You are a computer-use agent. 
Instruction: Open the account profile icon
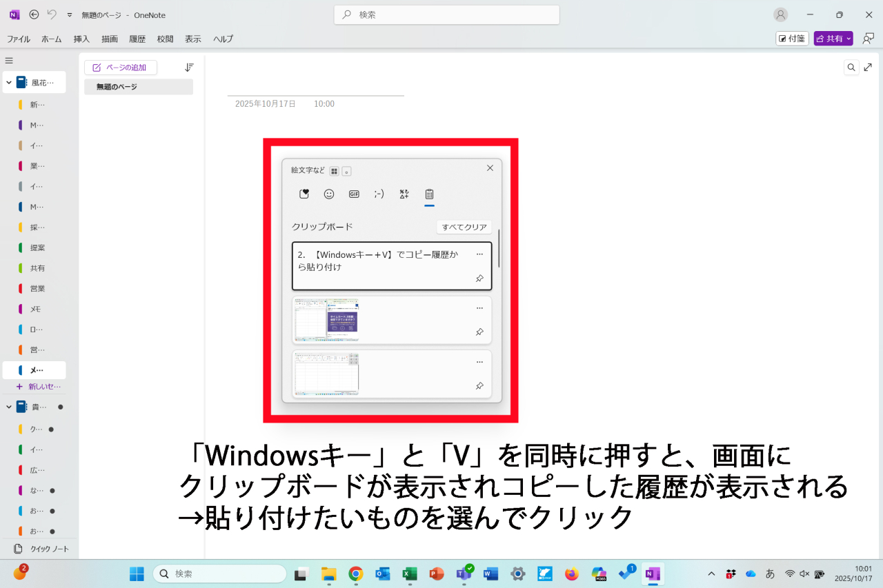(780, 14)
